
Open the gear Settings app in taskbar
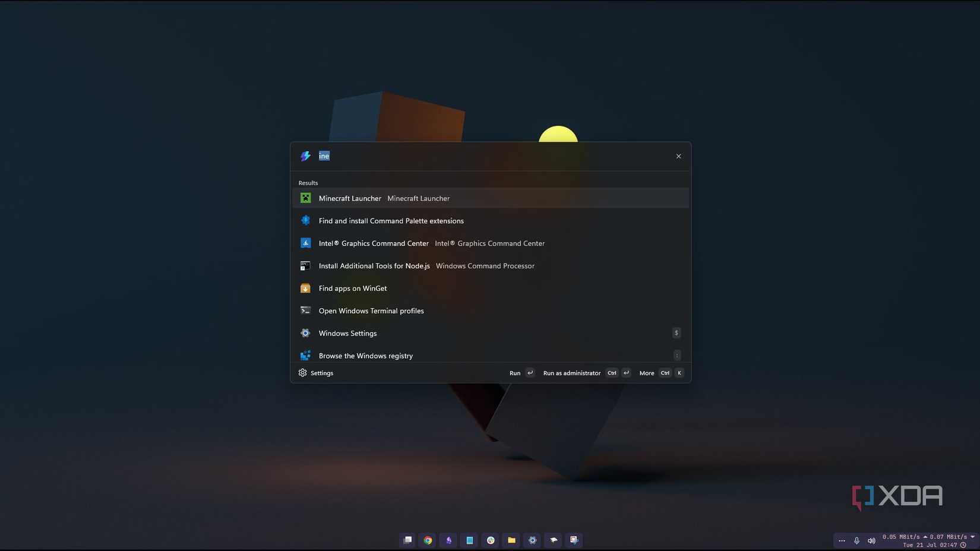coord(532,540)
